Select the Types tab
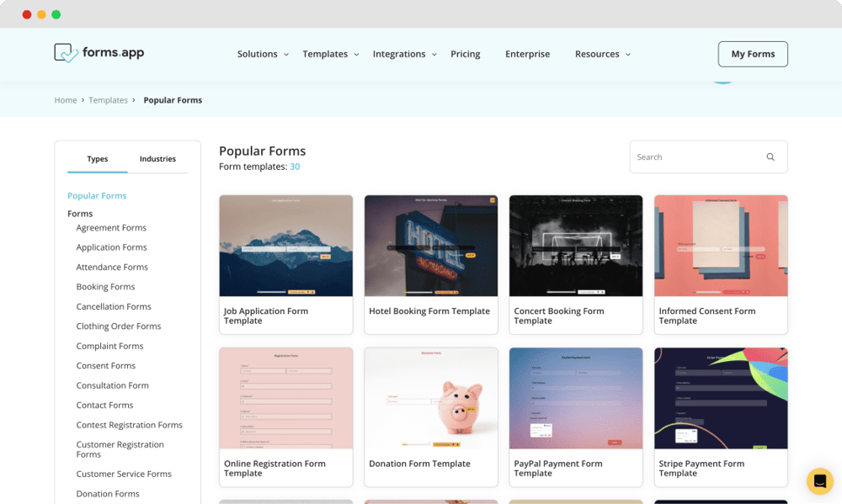 click(98, 159)
